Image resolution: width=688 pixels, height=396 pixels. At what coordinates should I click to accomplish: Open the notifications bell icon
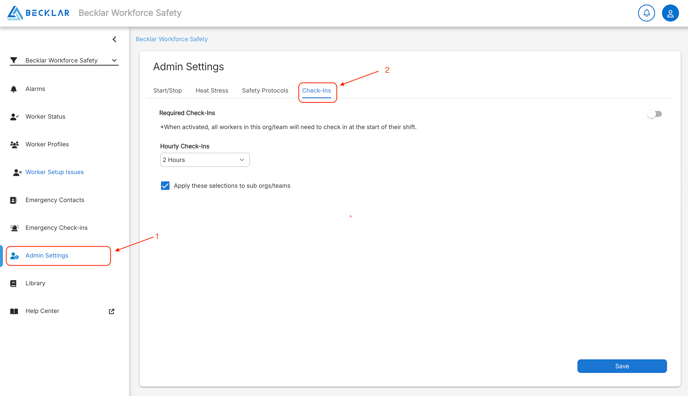coord(646,13)
